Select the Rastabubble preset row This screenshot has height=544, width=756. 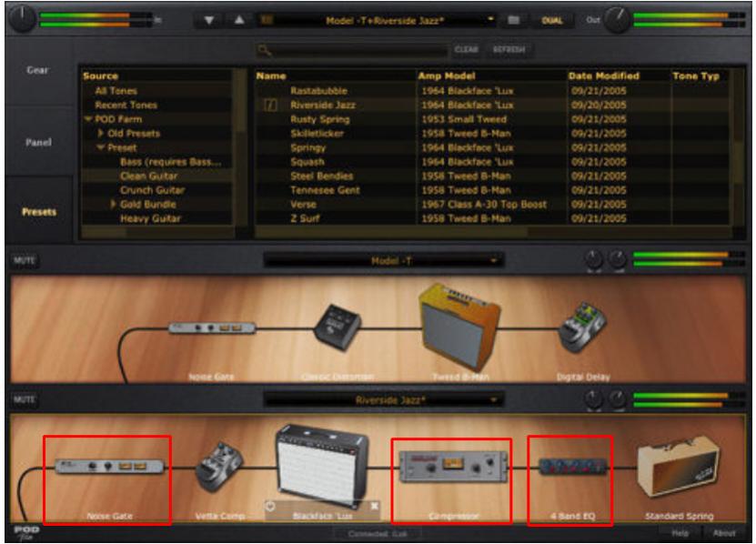(492, 91)
